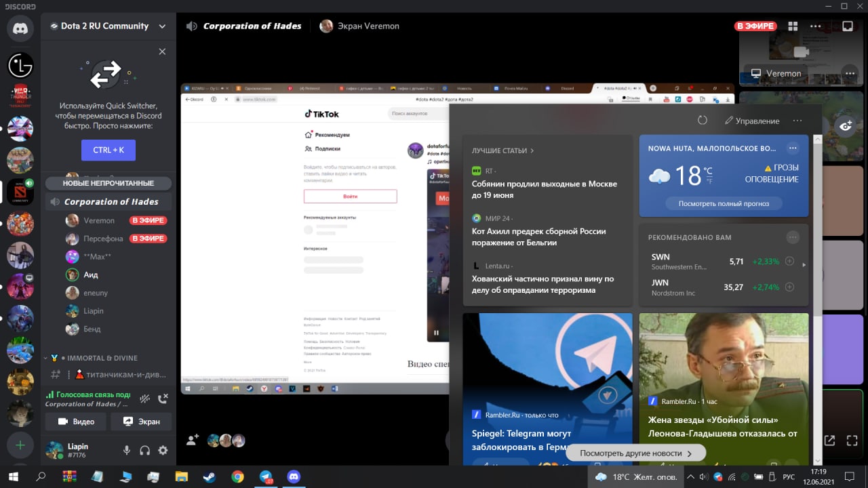Show hidden tray icons chevron
Viewport: 868px width, 488px height.
point(689,476)
